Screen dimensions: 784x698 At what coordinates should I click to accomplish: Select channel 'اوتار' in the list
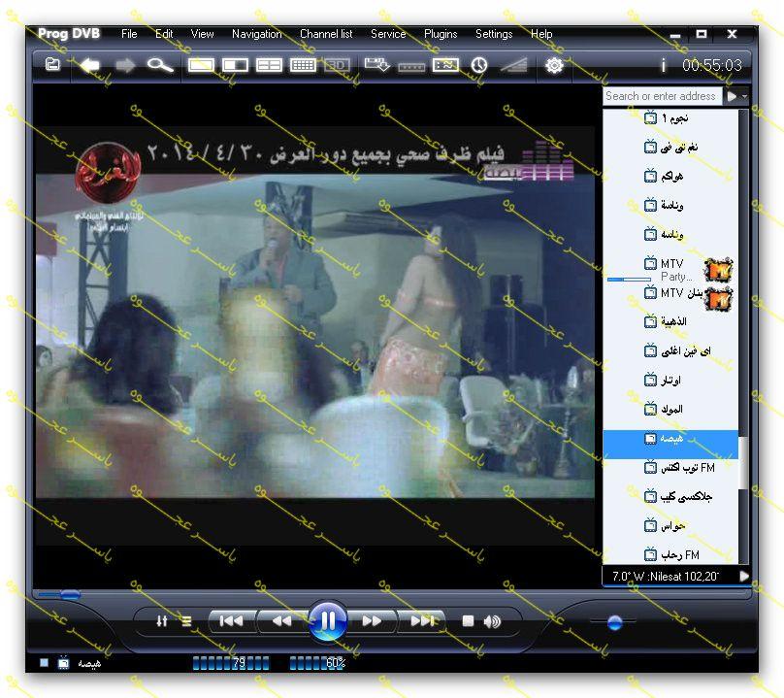(671, 380)
